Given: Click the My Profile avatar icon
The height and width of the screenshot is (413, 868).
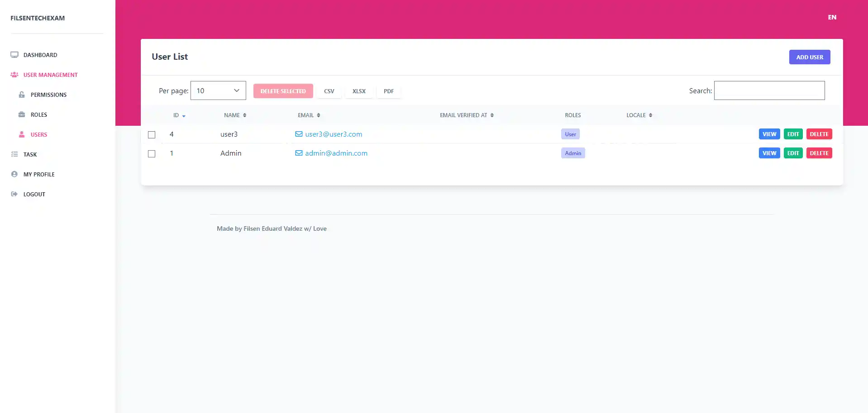Looking at the screenshot, I should (14, 174).
